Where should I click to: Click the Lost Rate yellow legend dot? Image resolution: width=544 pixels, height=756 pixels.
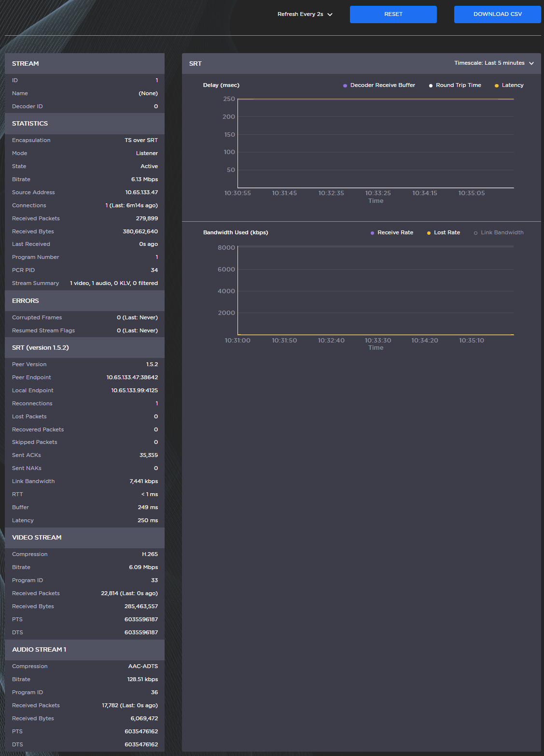[429, 233]
